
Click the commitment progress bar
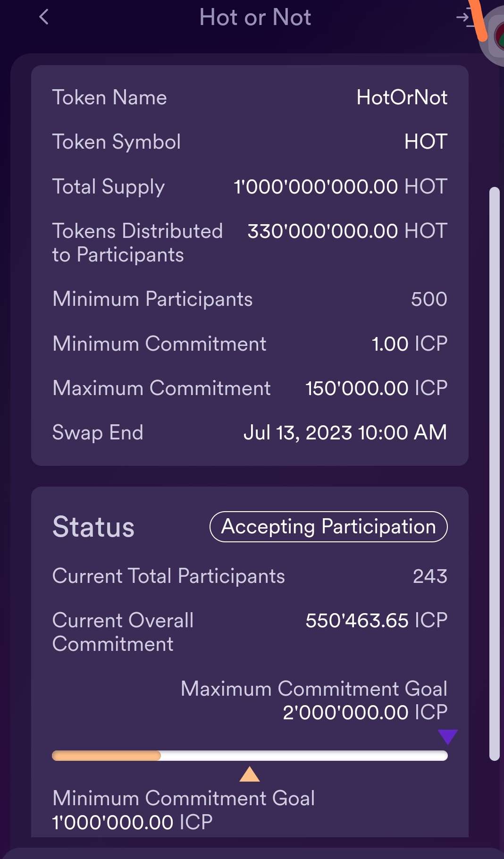249,756
